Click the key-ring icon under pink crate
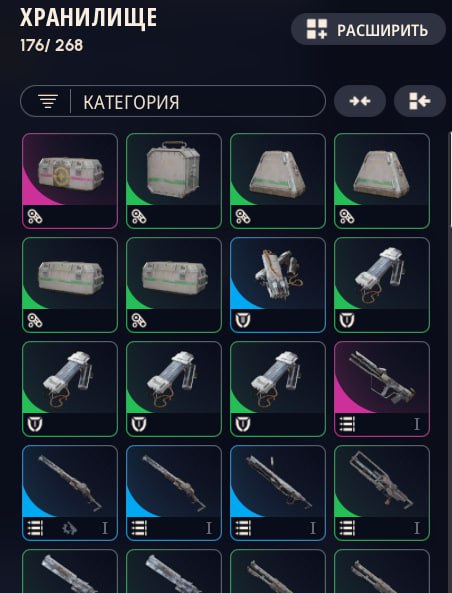This screenshot has width=452, height=593. click(x=35, y=217)
